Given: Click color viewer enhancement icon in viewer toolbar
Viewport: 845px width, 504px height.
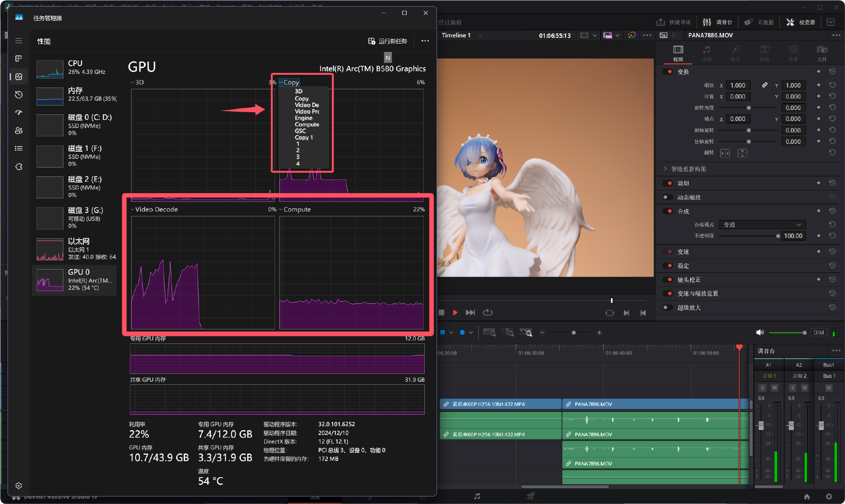Looking at the screenshot, I should (632, 35).
